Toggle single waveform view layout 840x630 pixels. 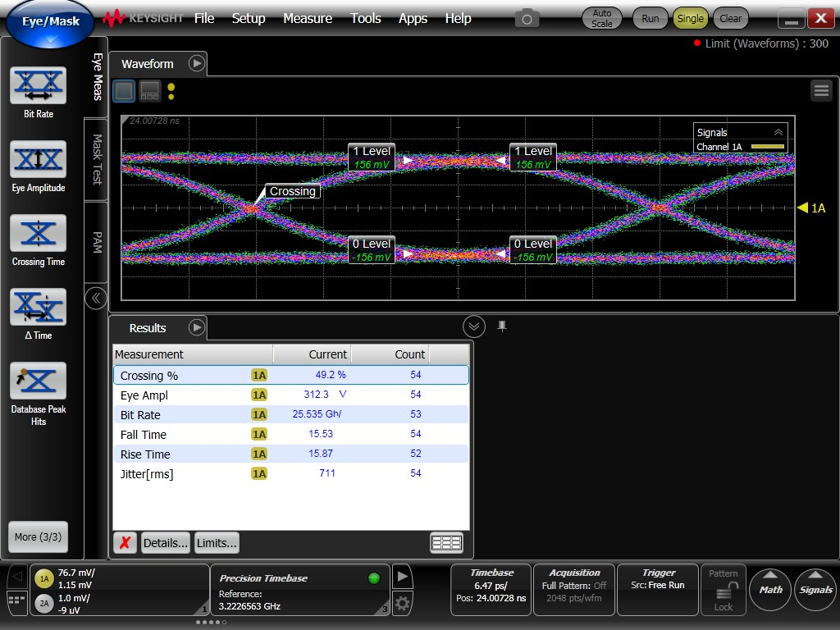[124, 90]
